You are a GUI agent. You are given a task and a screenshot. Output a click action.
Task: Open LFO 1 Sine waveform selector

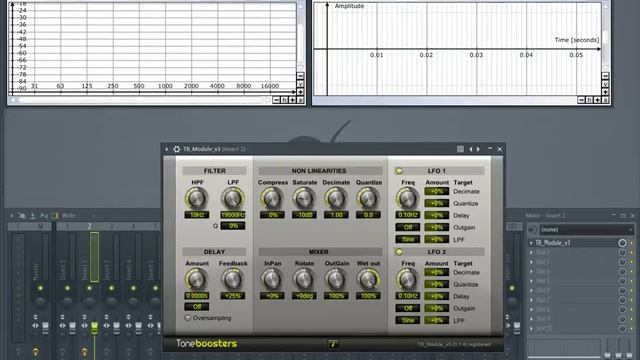(407, 239)
